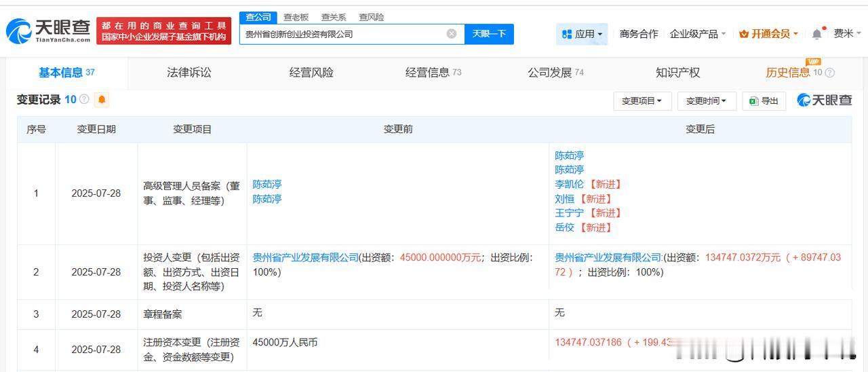Select the 投资人变更 change item cell
The image size is (868, 372).
[x=192, y=272]
